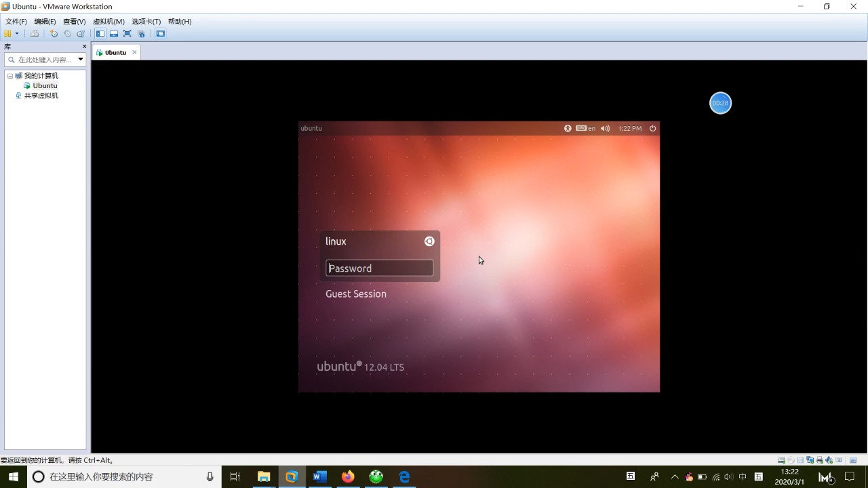This screenshot has width=868, height=488.
Task: Open the sound volume indicator in Ubuntu panel
Action: 605,128
